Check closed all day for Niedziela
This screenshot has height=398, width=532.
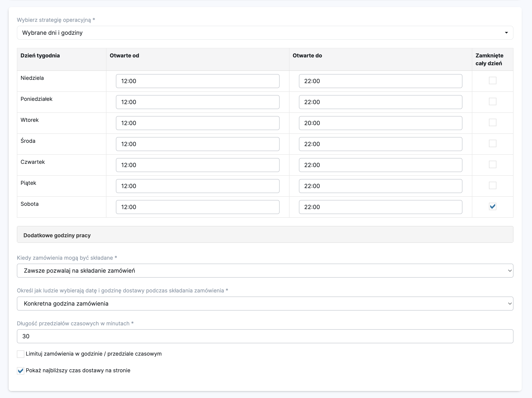(492, 80)
